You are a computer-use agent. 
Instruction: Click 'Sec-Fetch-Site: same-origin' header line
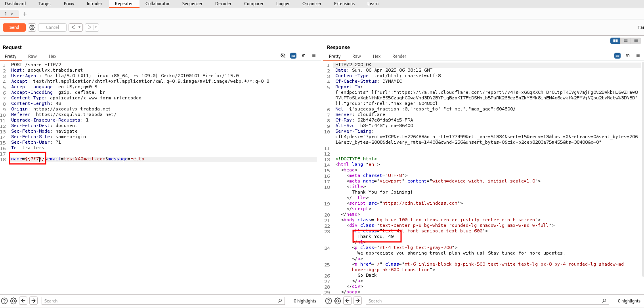point(48,137)
